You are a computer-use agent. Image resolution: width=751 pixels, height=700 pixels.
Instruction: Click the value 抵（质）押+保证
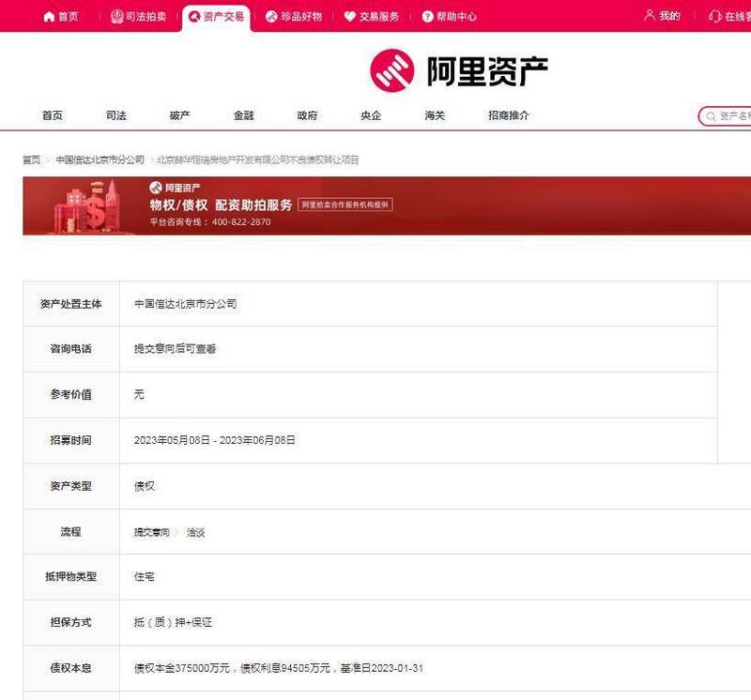click(x=173, y=622)
